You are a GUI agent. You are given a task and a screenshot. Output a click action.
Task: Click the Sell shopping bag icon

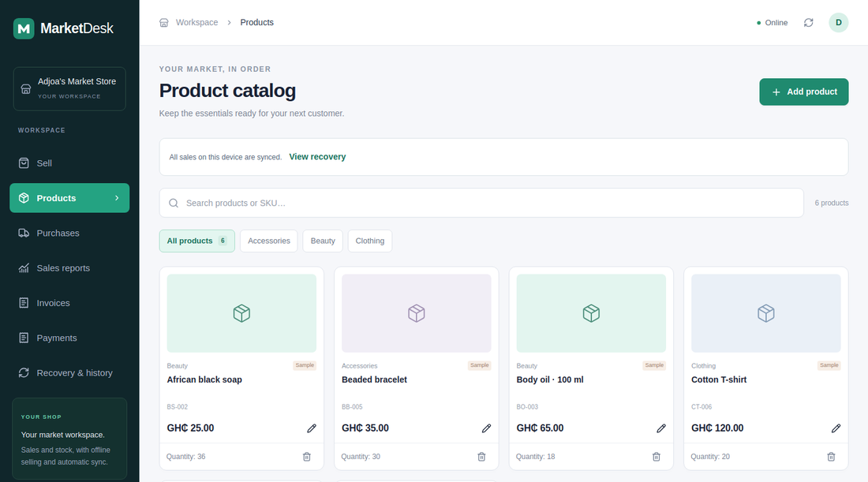tap(24, 163)
